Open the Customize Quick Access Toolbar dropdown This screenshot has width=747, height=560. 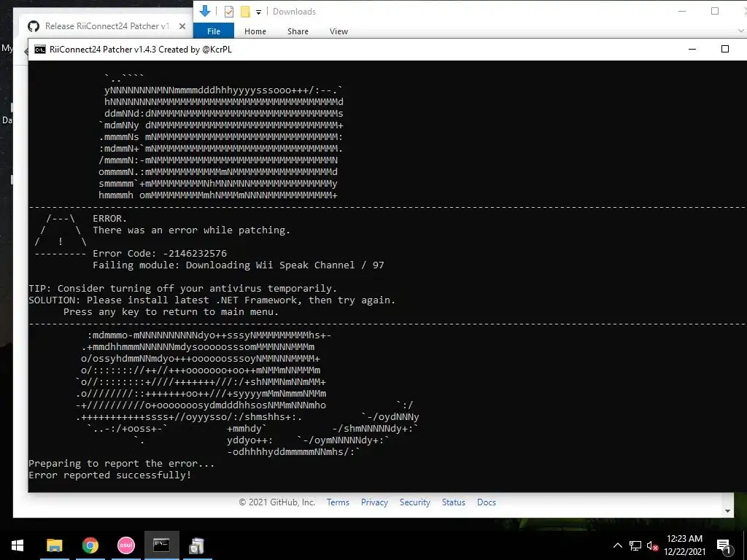point(258,12)
